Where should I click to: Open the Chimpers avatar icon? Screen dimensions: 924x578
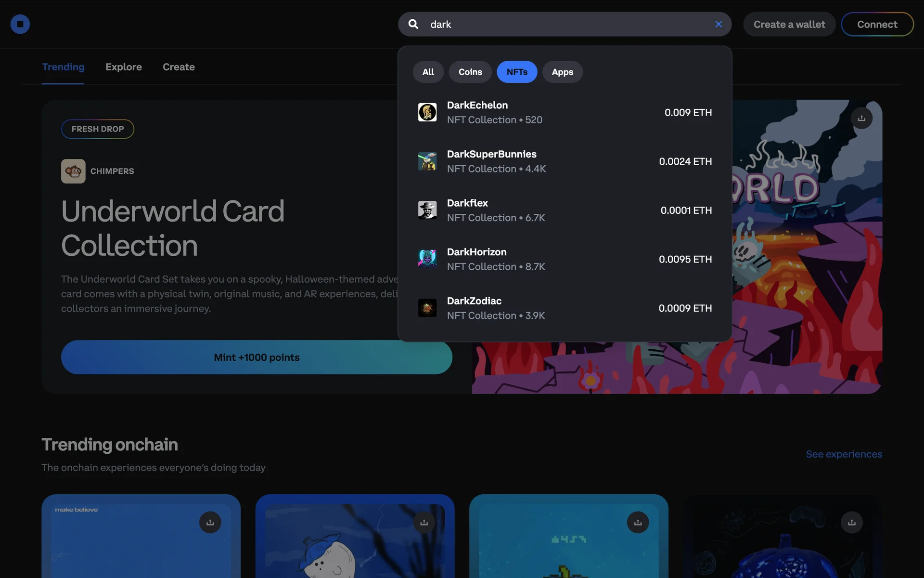(x=73, y=171)
